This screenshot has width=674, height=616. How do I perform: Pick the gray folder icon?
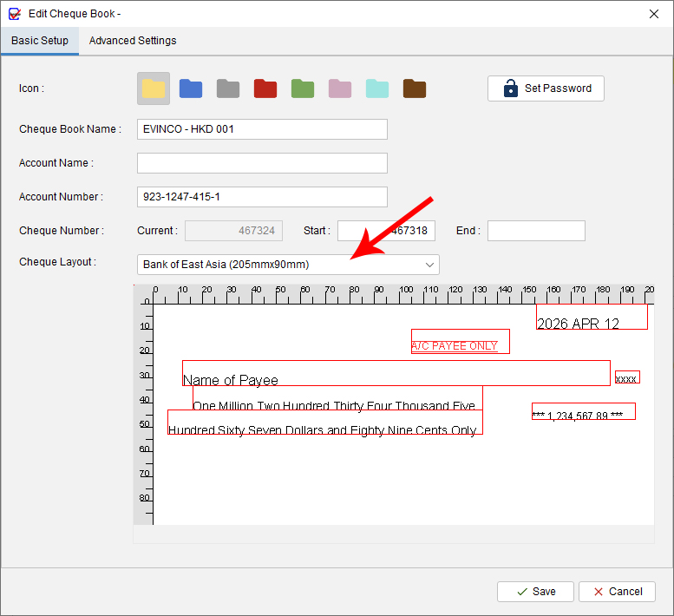pyautogui.click(x=228, y=88)
